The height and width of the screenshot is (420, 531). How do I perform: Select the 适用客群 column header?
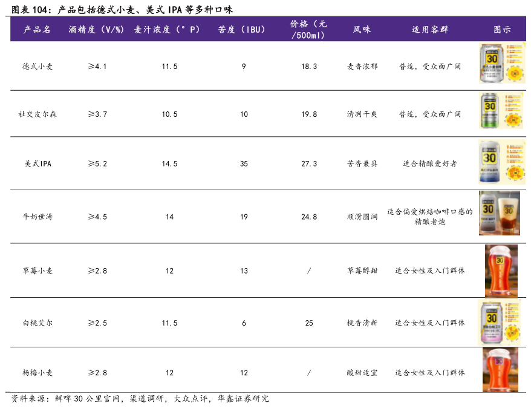[x=430, y=30]
